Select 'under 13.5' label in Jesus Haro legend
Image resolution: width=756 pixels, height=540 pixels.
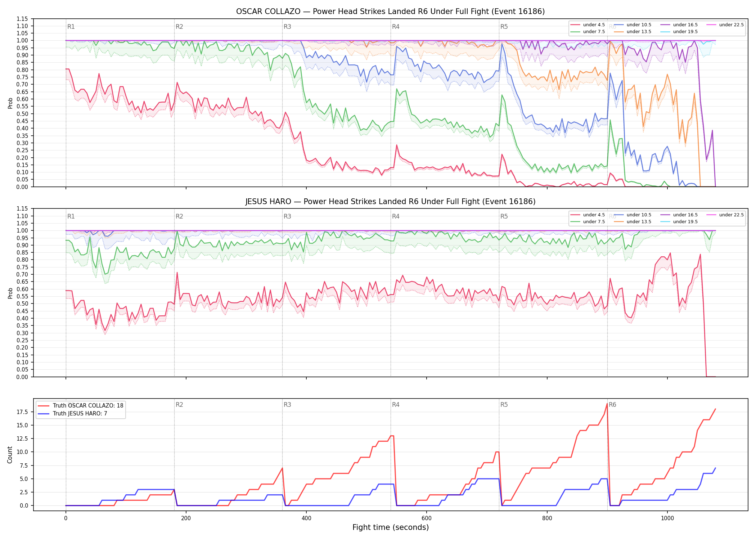point(639,222)
